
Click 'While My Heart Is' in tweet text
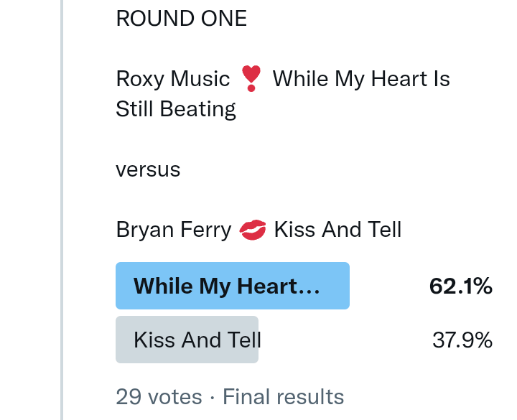(361, 78)
